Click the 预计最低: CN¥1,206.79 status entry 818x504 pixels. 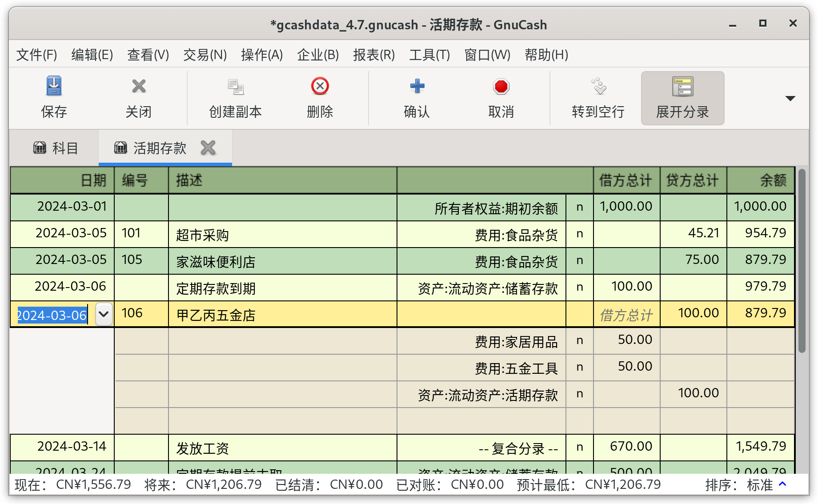(x=589, y=484)
